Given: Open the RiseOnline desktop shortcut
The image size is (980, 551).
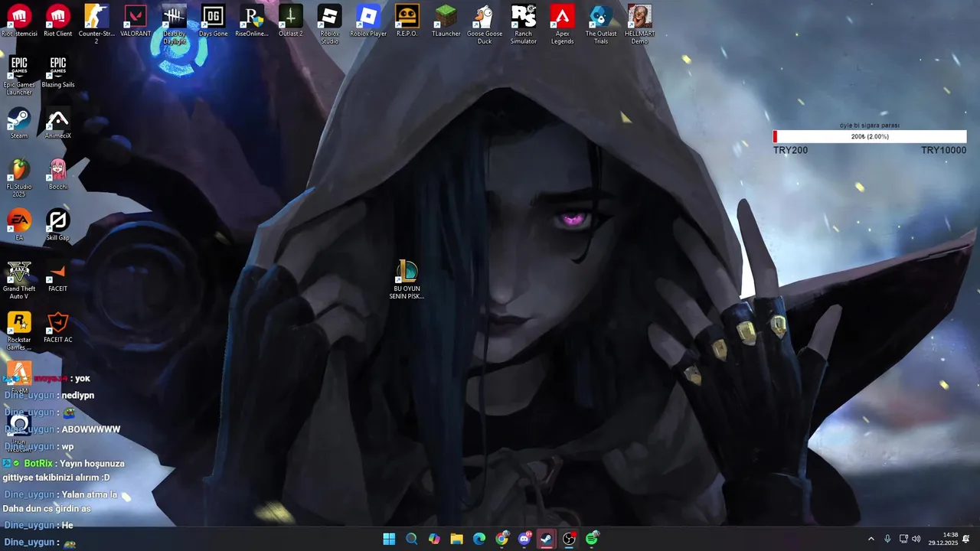Looking at the screenshot, I should click(252, 21).
